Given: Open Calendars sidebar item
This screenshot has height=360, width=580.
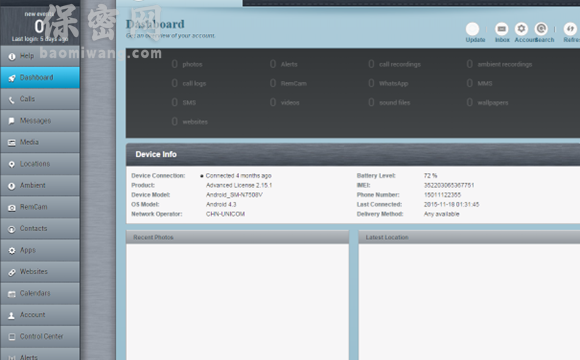Looking at the screenshot, I should tap(40, 293).
